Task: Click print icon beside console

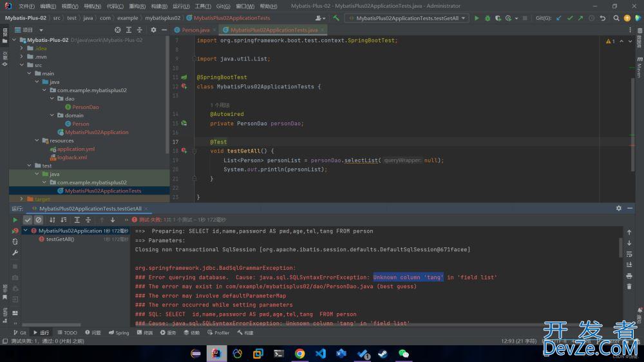Action: (629, 276)
